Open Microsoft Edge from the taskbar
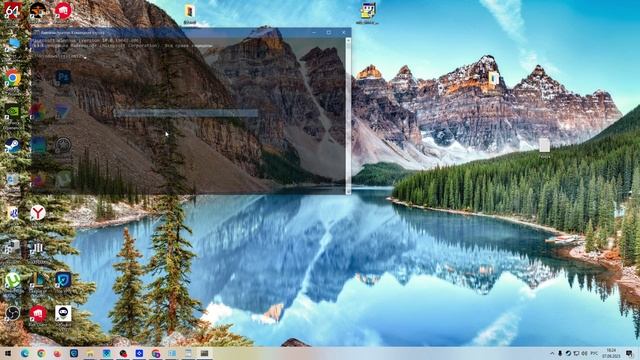640x360 pixels. pos(25,353)
